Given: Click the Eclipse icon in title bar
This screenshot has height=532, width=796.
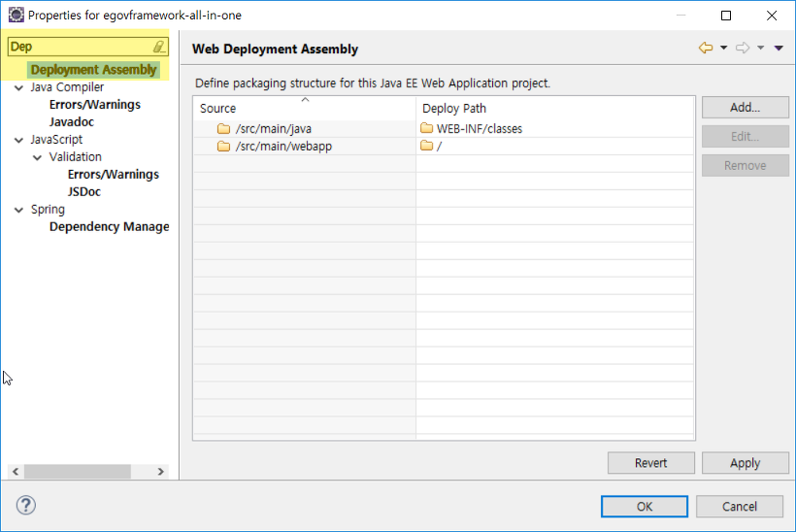Looking at the screenshot, I should (x=17, y=16).
